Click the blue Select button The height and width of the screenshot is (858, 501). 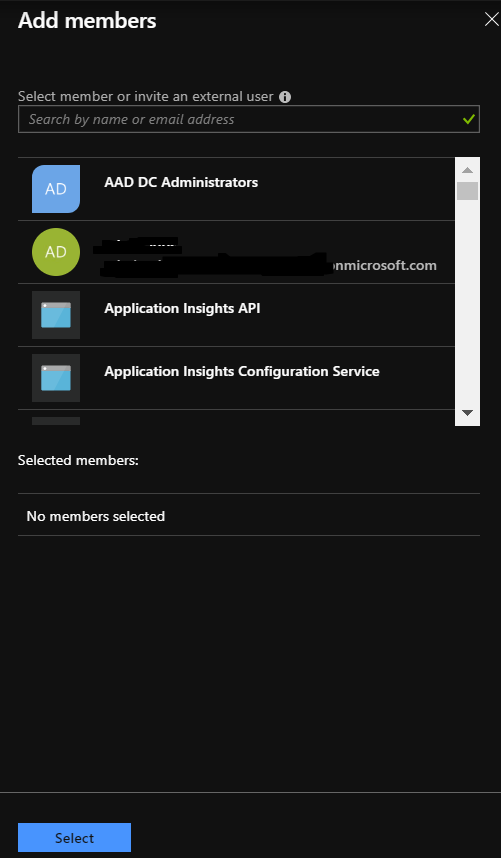[74, 837]
